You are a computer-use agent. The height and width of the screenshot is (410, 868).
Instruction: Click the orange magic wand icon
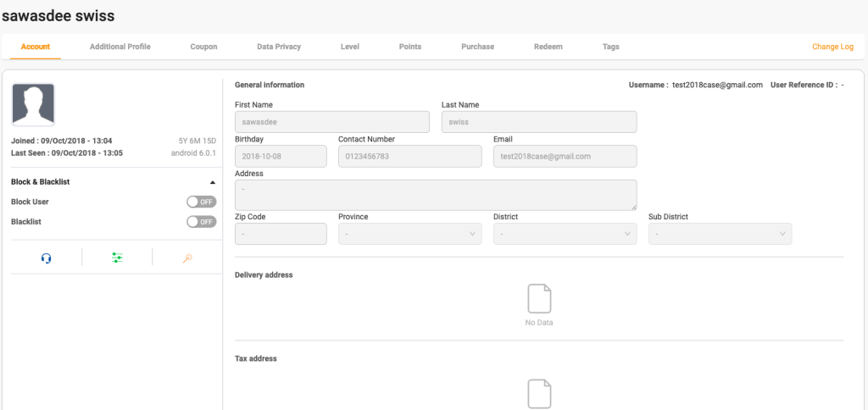(x=187, y=258)
